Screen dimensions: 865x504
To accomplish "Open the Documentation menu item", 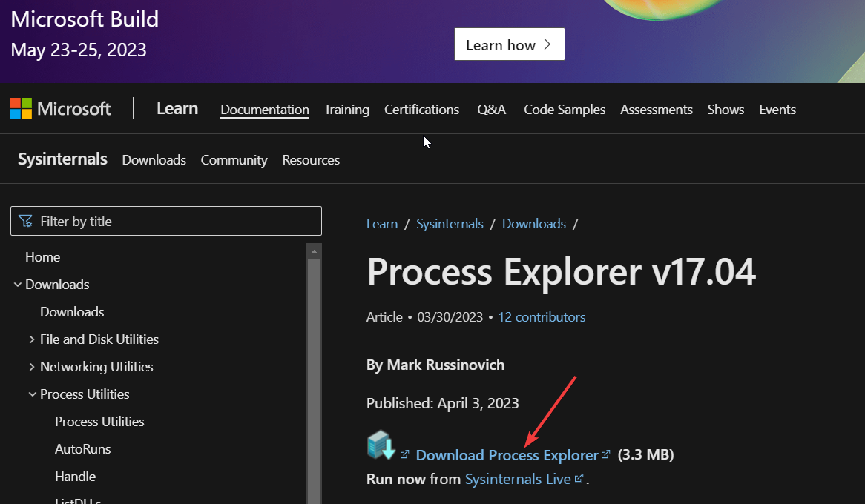I will click(x=264, y=109).
